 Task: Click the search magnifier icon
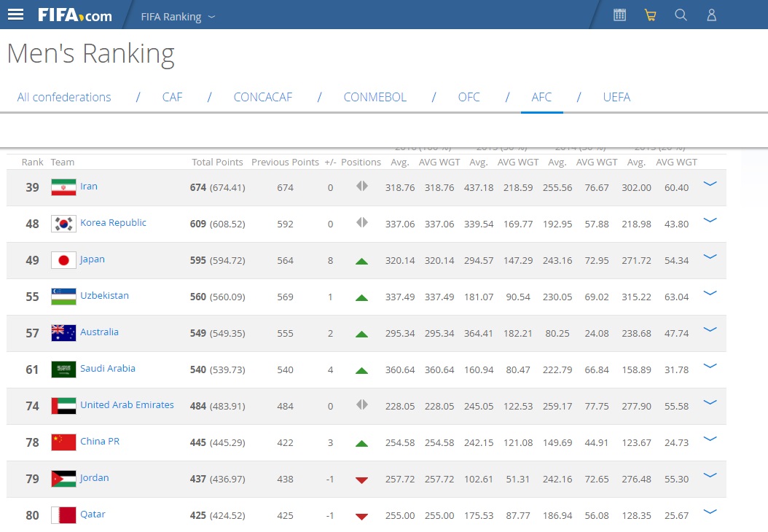point(681,15)
